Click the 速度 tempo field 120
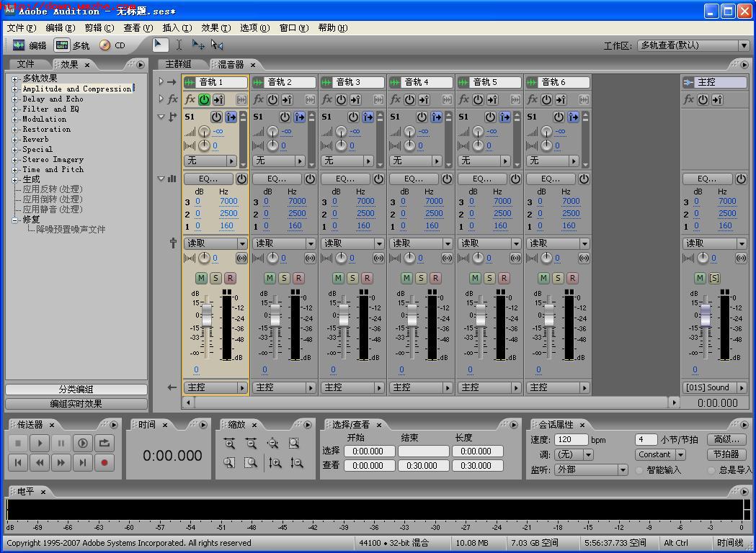 (x=571, y=440)
